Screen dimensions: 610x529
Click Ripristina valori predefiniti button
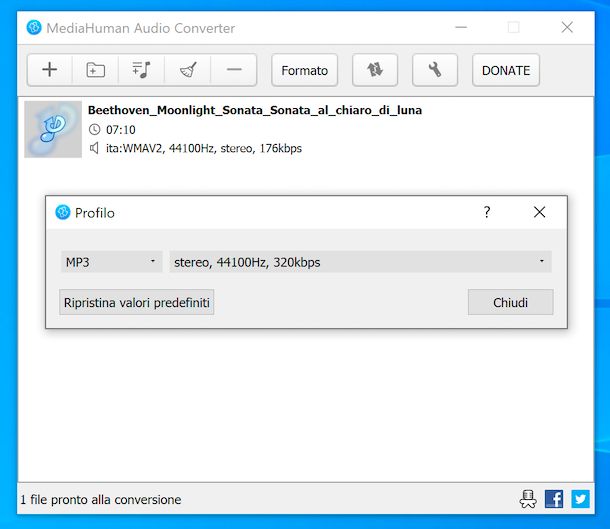(137, 302)
